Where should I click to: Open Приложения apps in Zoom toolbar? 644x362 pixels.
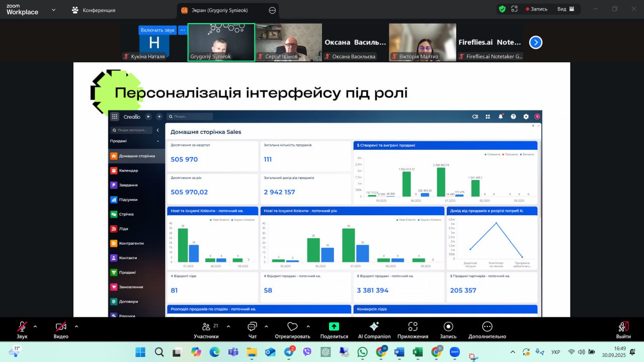pos(413,330)
